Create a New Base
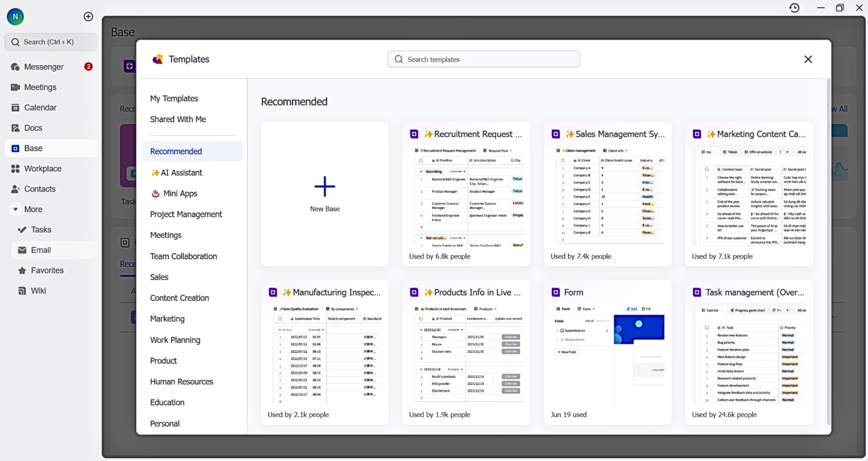This screenshot has width=868, height=461. click(x=324, y=193)
